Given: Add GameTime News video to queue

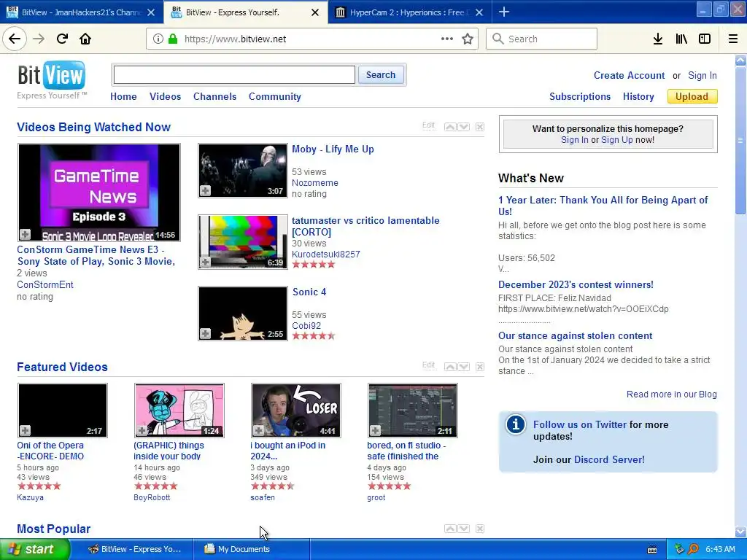Looking at the screenshot, I should pyautogui.click(x=26, y=234).
